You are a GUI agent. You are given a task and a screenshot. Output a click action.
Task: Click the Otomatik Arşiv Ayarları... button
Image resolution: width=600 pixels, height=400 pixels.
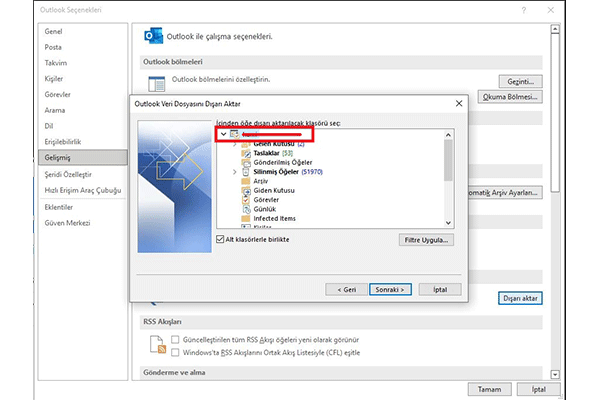505,193
